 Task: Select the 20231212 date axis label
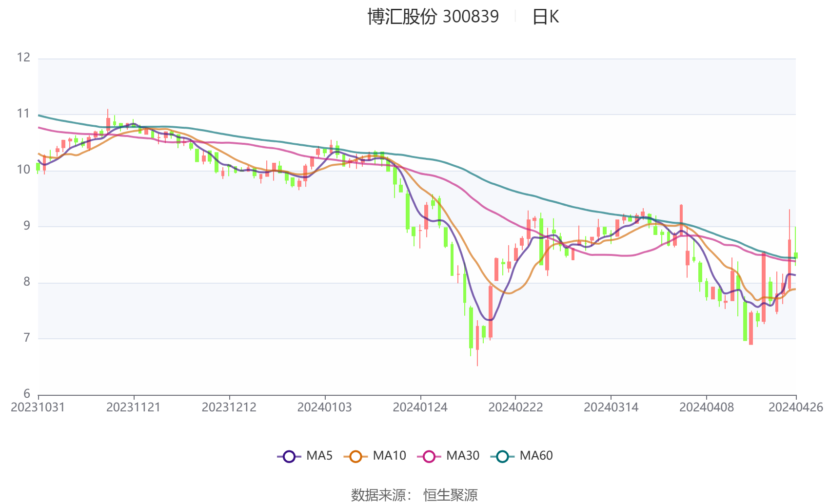[x=229, y=407]
